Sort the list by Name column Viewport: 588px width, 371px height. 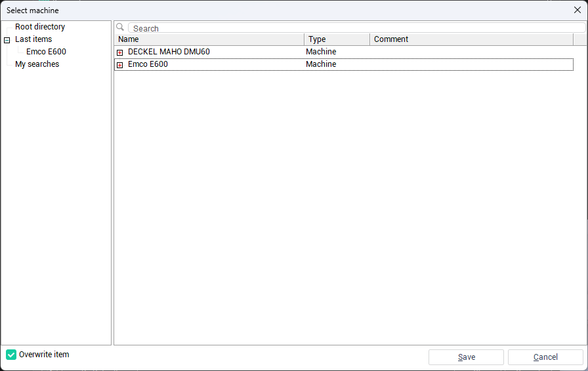209,39
